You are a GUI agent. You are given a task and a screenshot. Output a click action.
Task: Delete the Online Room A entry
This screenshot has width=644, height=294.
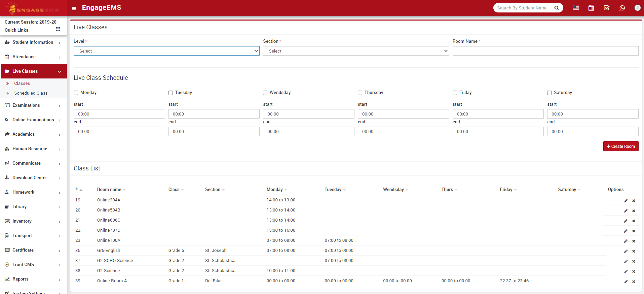tap(634, 282)
